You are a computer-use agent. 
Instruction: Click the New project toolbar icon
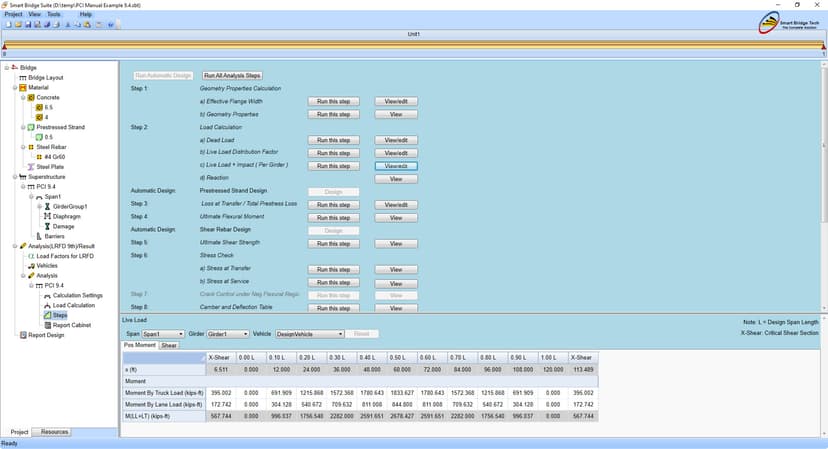(x=8, y=24)
